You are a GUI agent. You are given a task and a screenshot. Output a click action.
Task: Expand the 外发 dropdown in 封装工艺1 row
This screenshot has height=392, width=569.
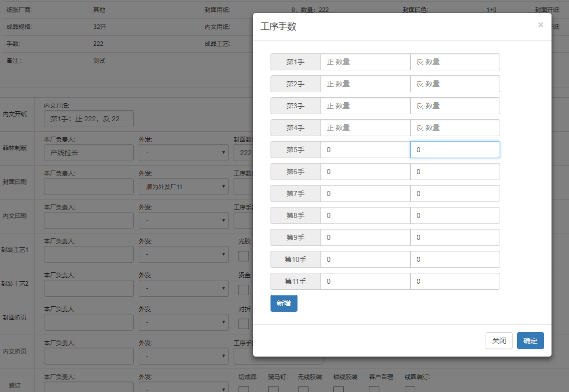pyautogui.click(x=184, y=254)
